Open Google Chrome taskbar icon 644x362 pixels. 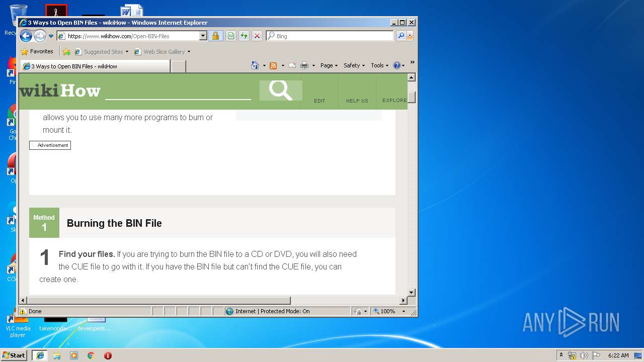(x=91, y=355)
